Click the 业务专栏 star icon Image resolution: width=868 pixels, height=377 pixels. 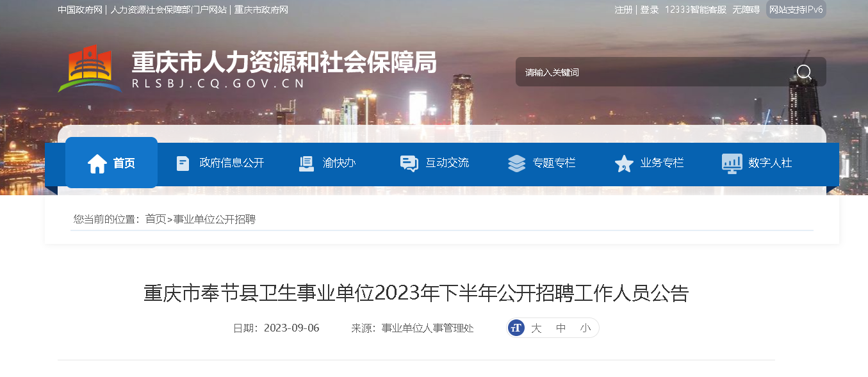[624, 163]
